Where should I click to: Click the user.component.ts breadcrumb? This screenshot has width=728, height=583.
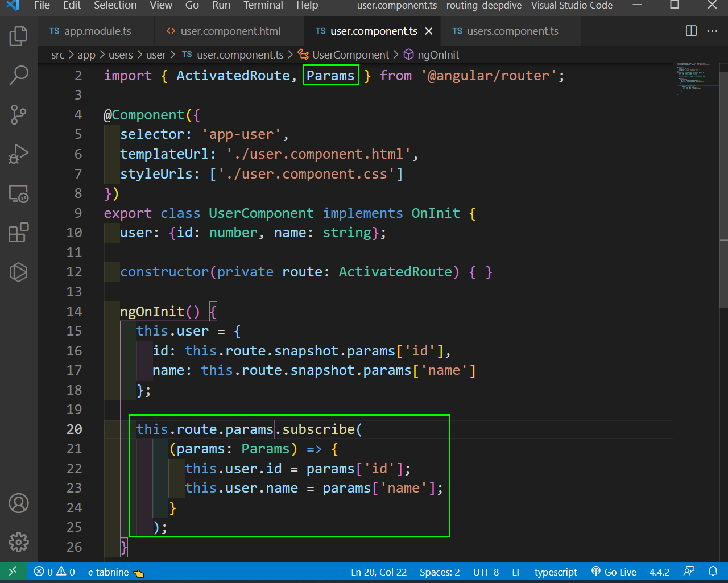[233, 55]
